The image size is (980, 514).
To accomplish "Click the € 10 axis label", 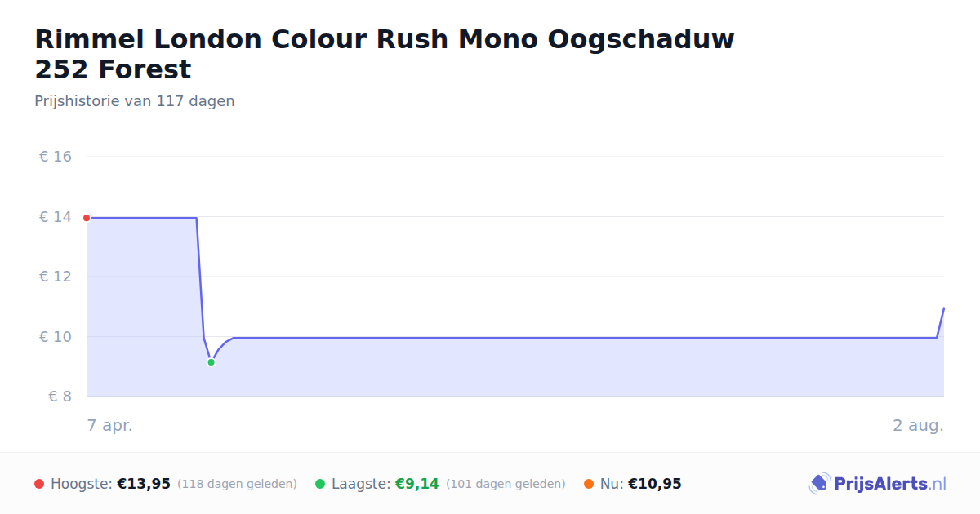I will (x=56, y=337).
